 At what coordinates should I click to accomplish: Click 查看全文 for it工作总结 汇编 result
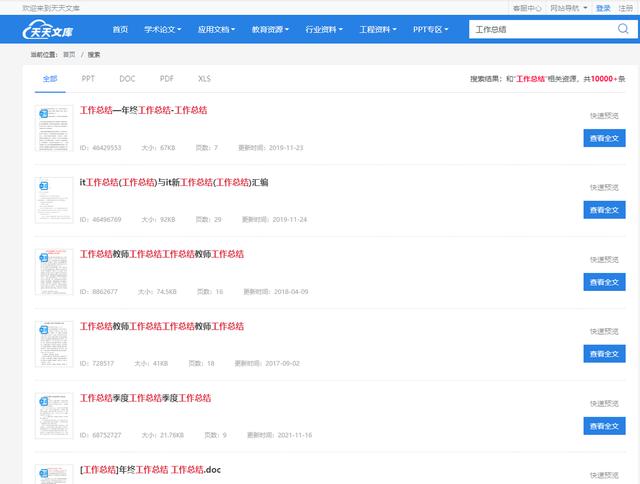coord(604,210)
